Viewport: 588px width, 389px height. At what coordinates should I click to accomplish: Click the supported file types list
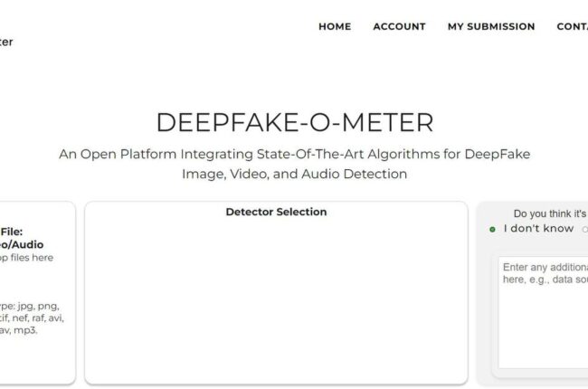(x=32, y=318)
